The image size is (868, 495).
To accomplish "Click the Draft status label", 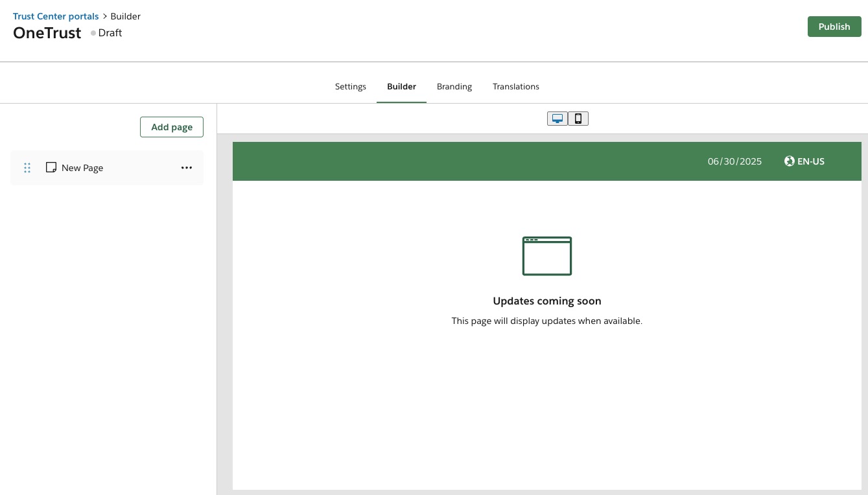I will click(x=110, y=33).
